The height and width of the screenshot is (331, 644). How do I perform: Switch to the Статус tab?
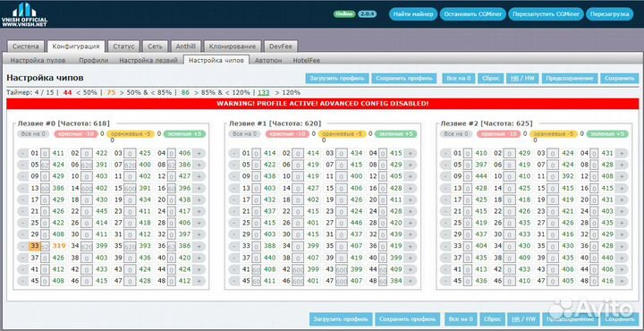[x=123, y=47]
